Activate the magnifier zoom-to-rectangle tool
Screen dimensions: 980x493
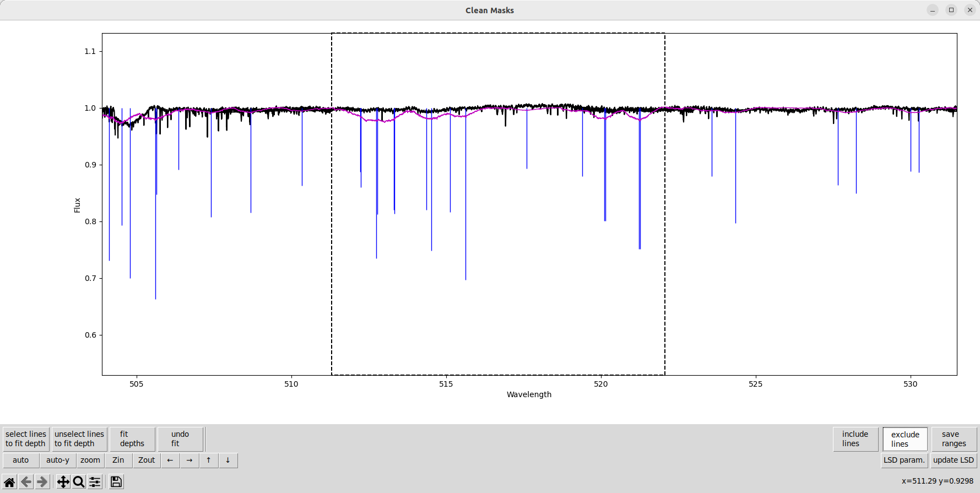pos(79,482)
